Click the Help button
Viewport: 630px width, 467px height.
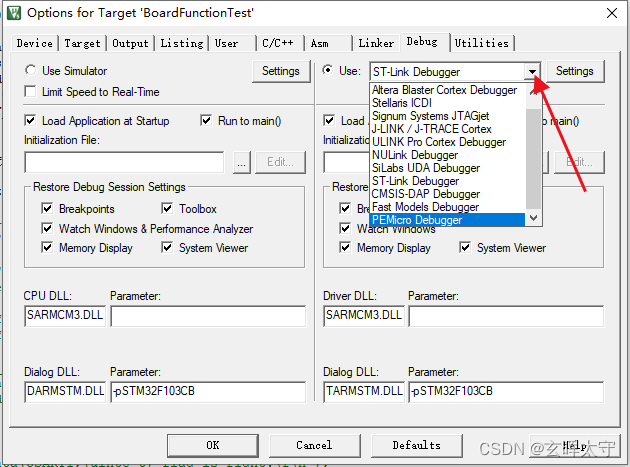coord(575,445)
